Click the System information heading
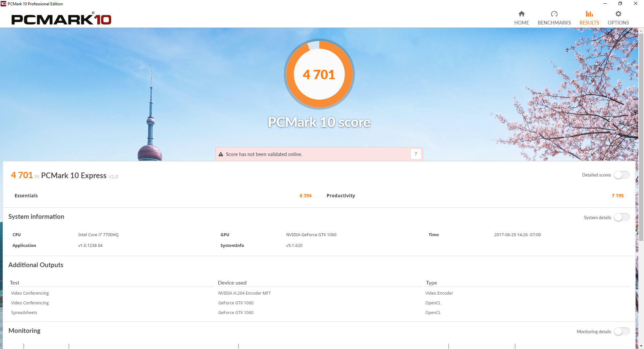The image size is (644, 349). [x=36, y=217]
